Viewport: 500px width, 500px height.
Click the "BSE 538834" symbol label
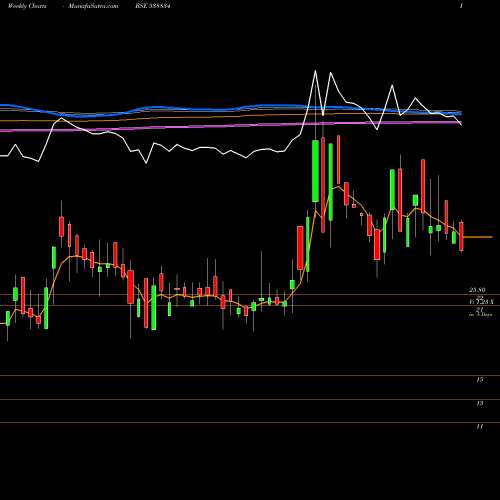click(153, 6)
